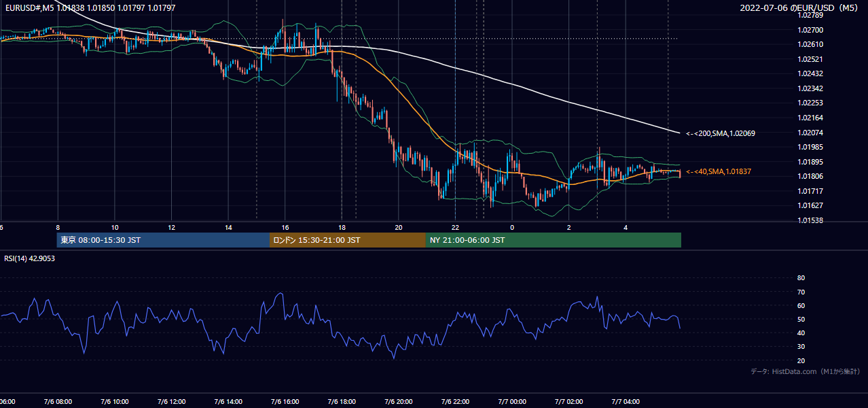Click RSI scale value 60
This screenshot has width=868, height=408.
[801, 305]
